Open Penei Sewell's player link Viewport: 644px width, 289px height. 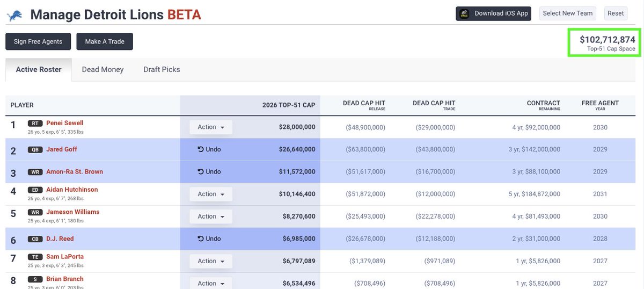coord(64,123)
